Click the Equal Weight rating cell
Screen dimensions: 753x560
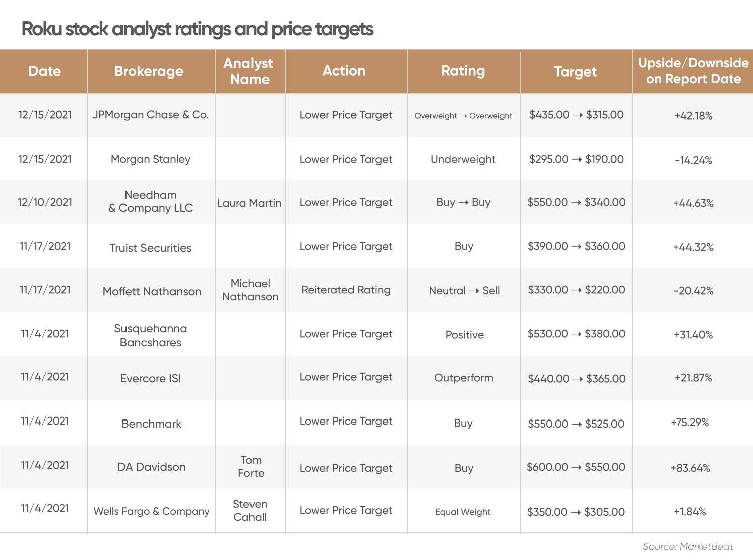point(463,512)
